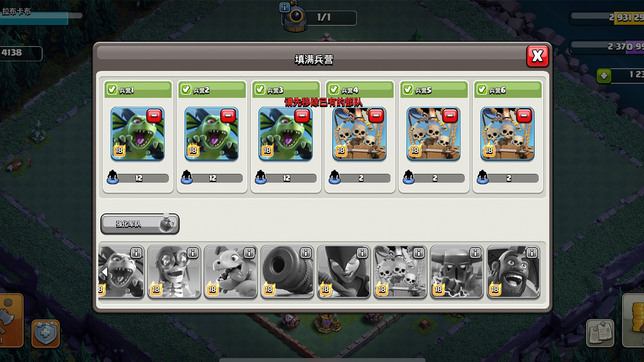This screenshot has width=644, height=362.
Task: Uncheck the 兵营1 checkbox
Action: [112, 89]
